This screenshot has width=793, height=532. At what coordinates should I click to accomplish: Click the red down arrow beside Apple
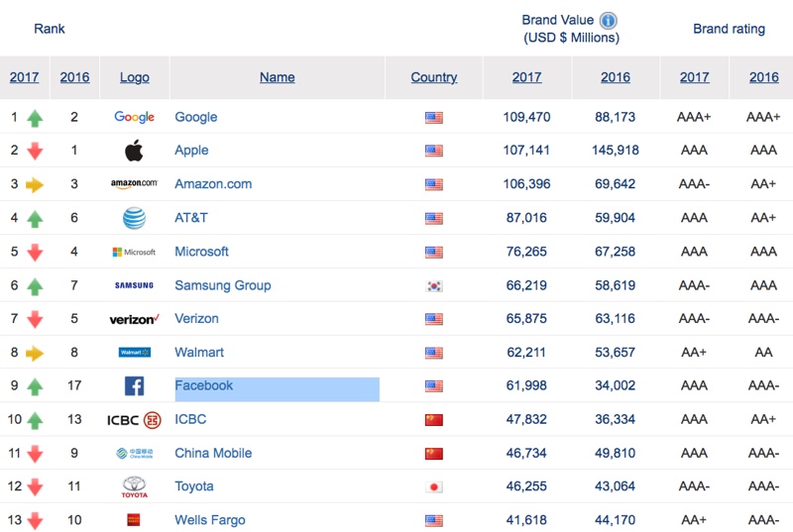[35, 152]
